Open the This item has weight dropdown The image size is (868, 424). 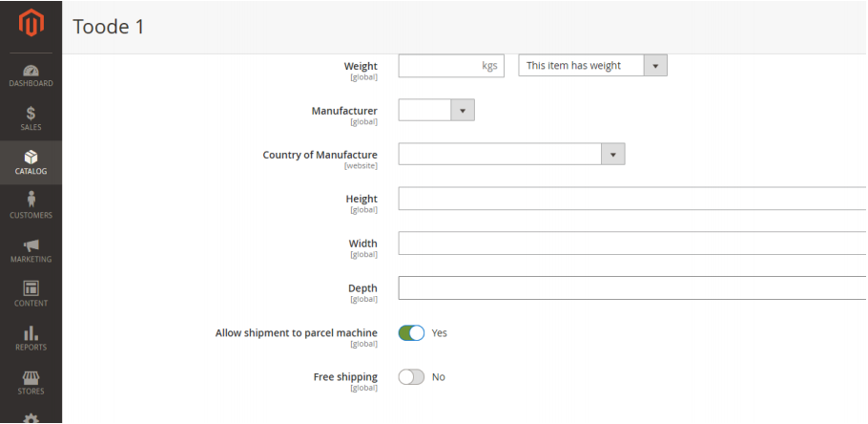(593, 65)
